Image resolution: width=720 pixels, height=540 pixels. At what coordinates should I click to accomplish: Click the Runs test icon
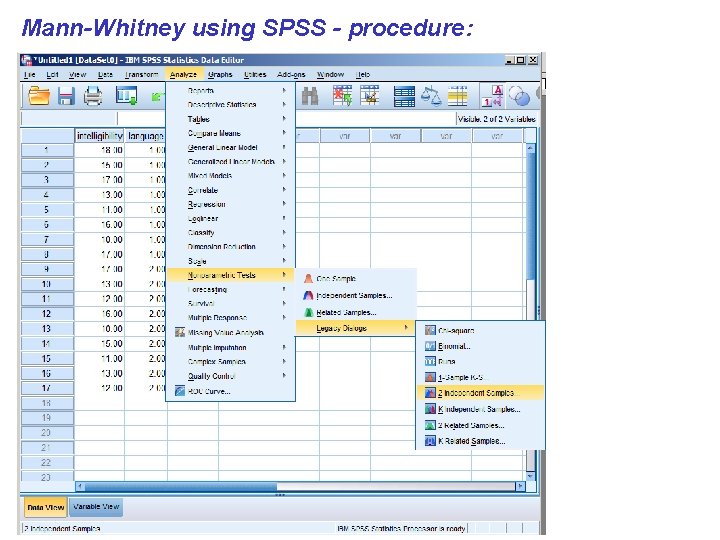click(x=430, y=361)
